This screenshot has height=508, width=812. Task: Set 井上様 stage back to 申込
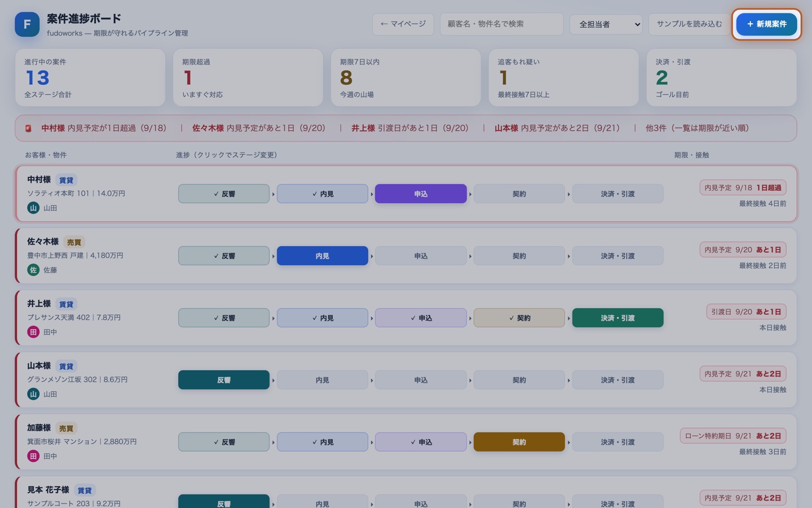point(421,318)
